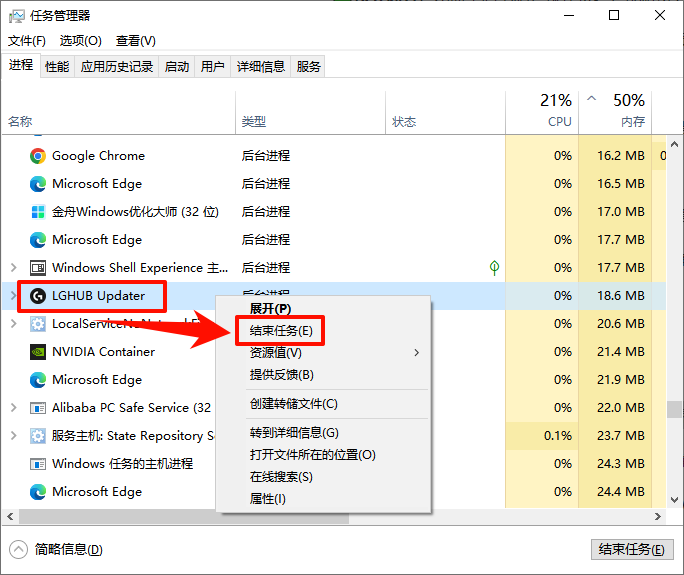This screenshot has height=575, width=684.
Task: Click the 服务主机 State Repository gear icon
Action: click(38, 436)
